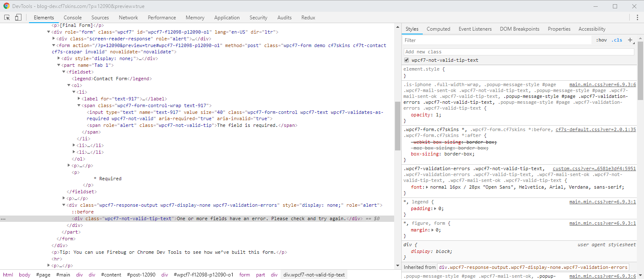The height and width of the screenshot is (279, 644).
Task: Open the Computed styles tab
Action: pos(438,29)
